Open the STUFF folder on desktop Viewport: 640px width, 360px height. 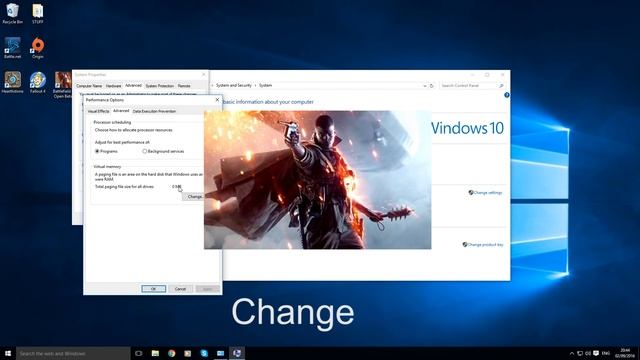point(38,13)
